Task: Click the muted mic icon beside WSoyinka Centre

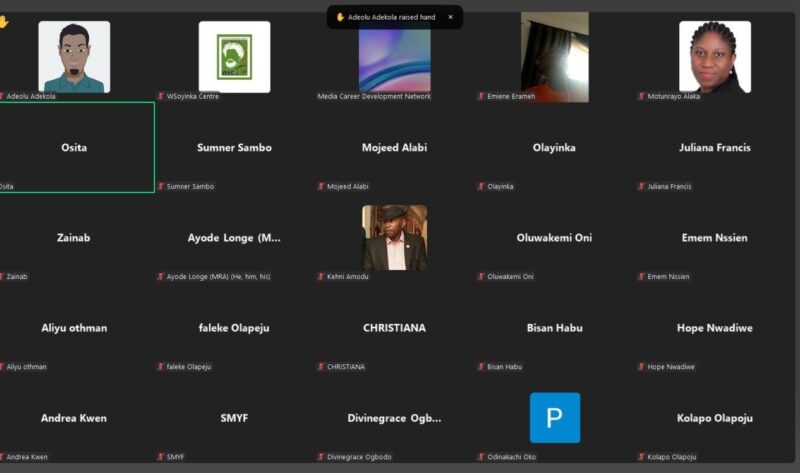Action: point(161,96)
